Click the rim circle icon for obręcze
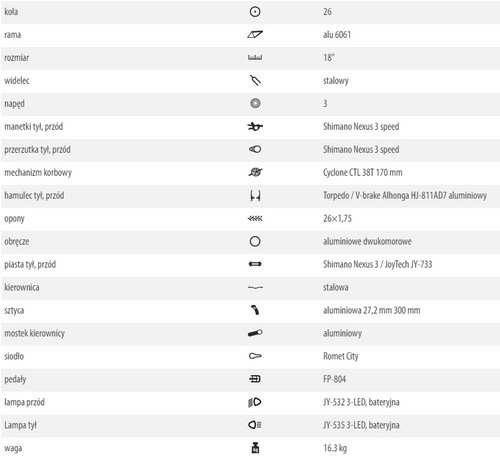The width and height of the screenshot is (500, 459). 255,241
